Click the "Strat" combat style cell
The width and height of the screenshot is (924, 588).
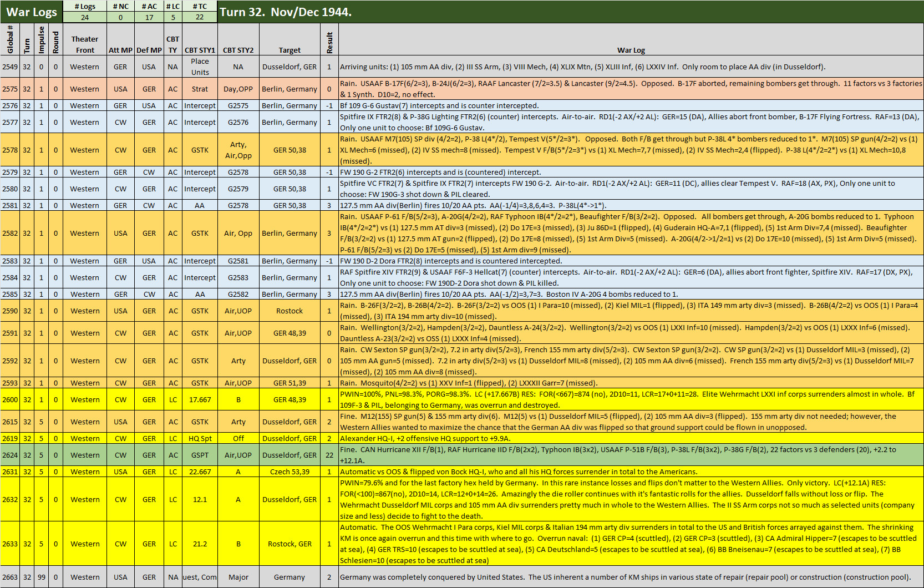tap(200, 89)
